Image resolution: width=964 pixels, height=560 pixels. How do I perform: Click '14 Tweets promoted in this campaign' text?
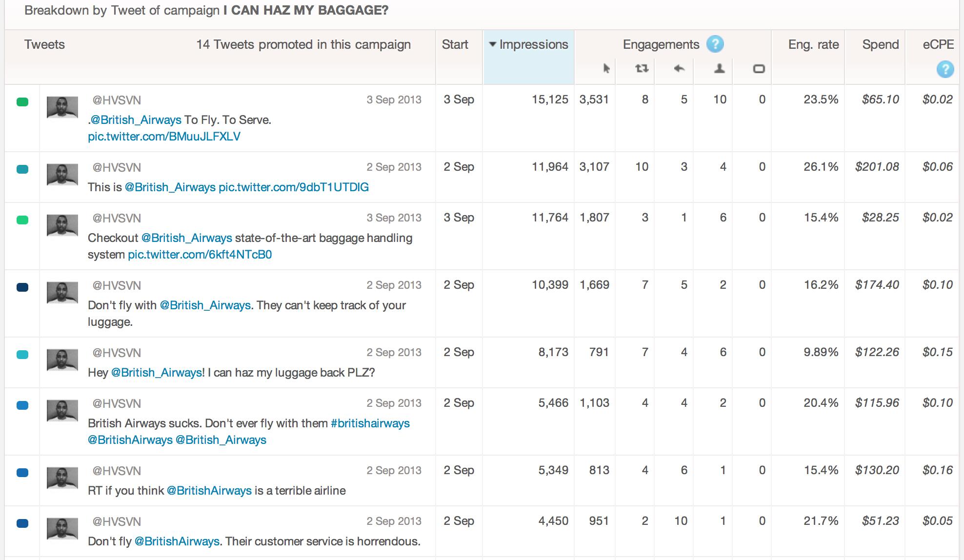click(303, 44)
